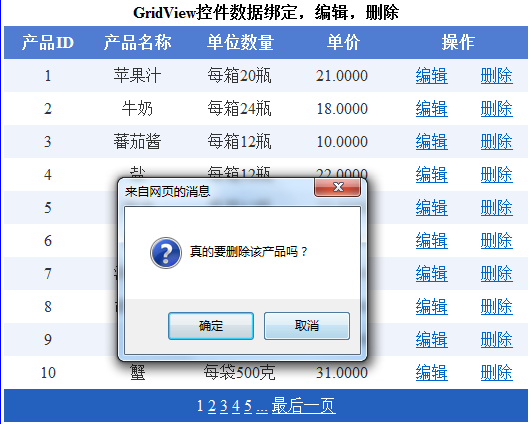The width and height of the screenshot is (531, 424).
Task: Click current page number 1 in pager
Action: pyautogui.click(x=200, y=406)
